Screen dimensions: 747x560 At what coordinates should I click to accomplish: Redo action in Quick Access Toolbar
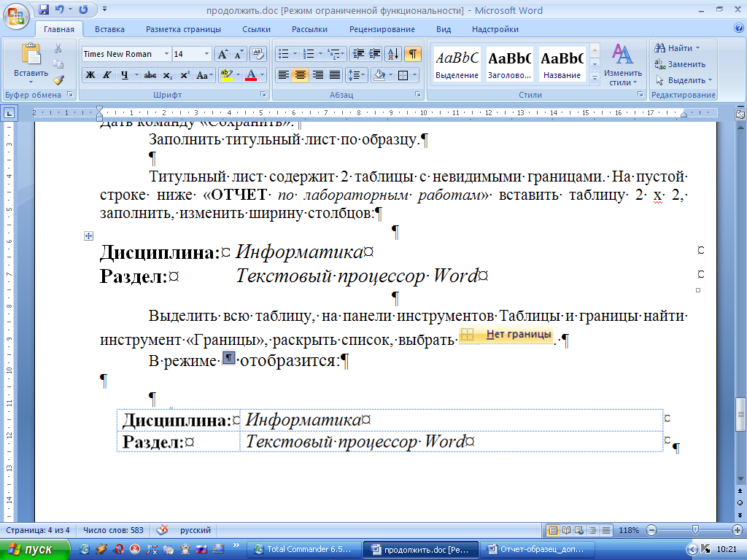point(83,9)
